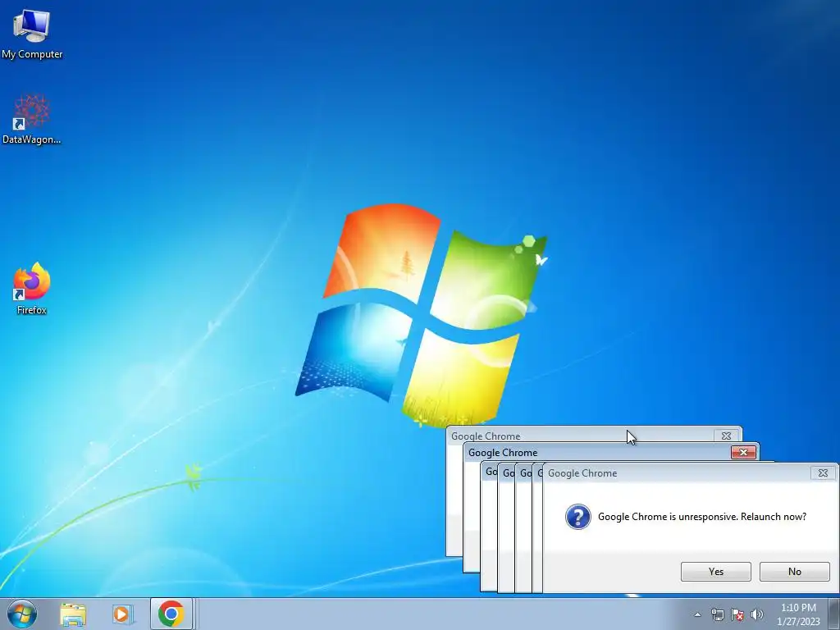Select the Firefox desktop shortcut
The width and height of the screenshot is (840, 630).
click(x=32, y=289)
